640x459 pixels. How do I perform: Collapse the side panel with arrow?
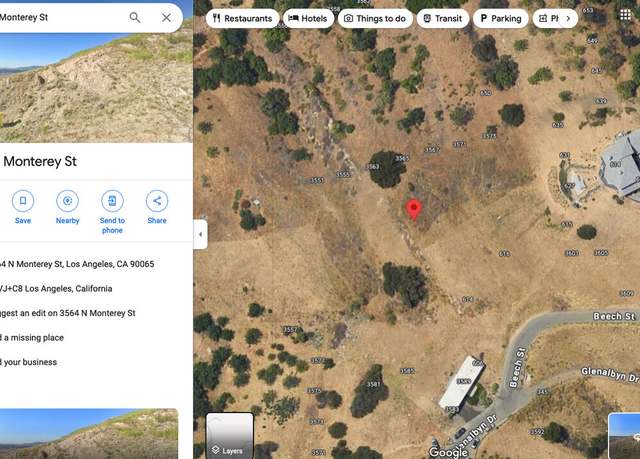tap(200, 234)
